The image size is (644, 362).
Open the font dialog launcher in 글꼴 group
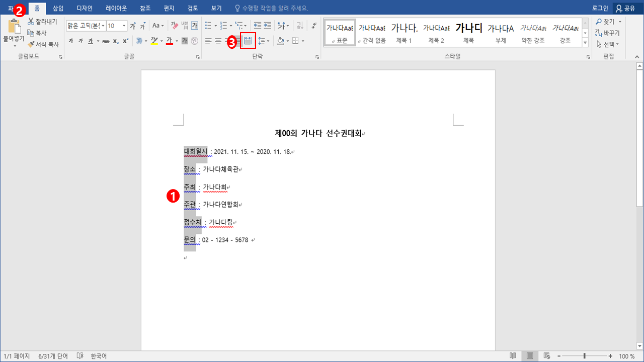[x=198, y=57]
